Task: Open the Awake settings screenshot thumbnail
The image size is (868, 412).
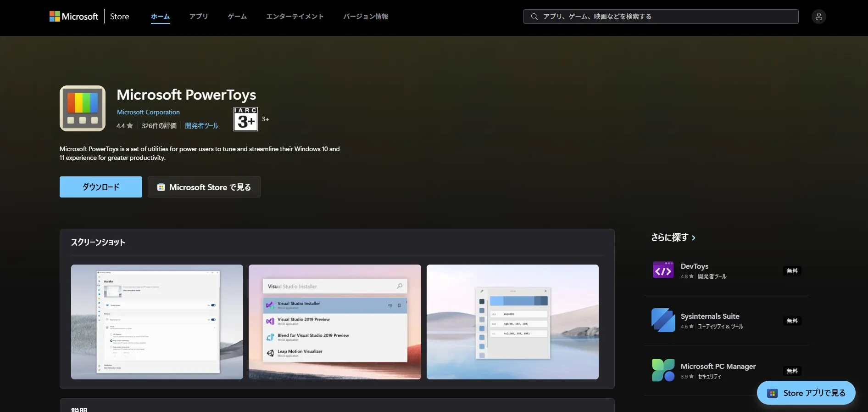Action: click(157, 322)
